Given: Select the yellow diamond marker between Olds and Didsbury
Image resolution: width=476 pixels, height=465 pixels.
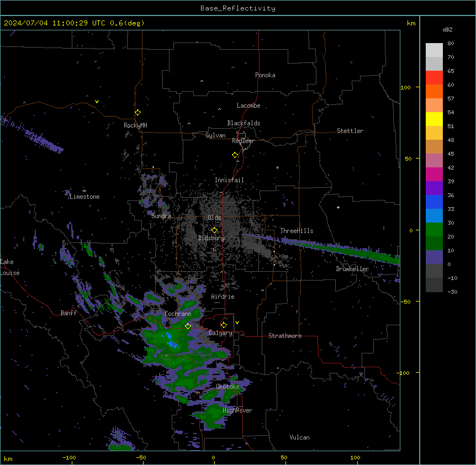Looking at the screenshot, I should click(x=214, y=230).
